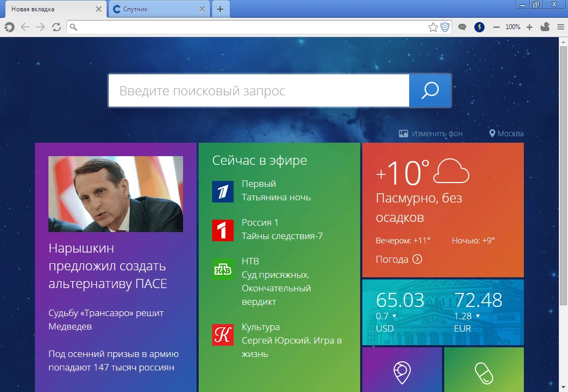Click the НТВ channel logo

point(223,269)
